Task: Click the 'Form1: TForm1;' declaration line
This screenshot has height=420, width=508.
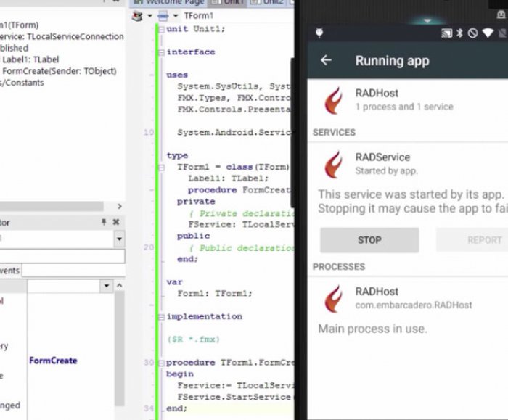Action: [x=215, y=294]
